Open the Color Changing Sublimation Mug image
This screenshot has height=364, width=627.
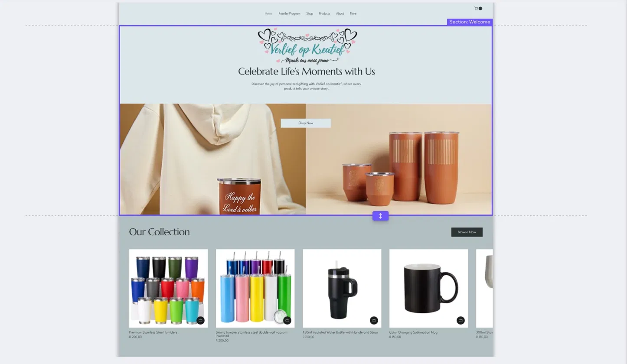(x=428, y=288)
